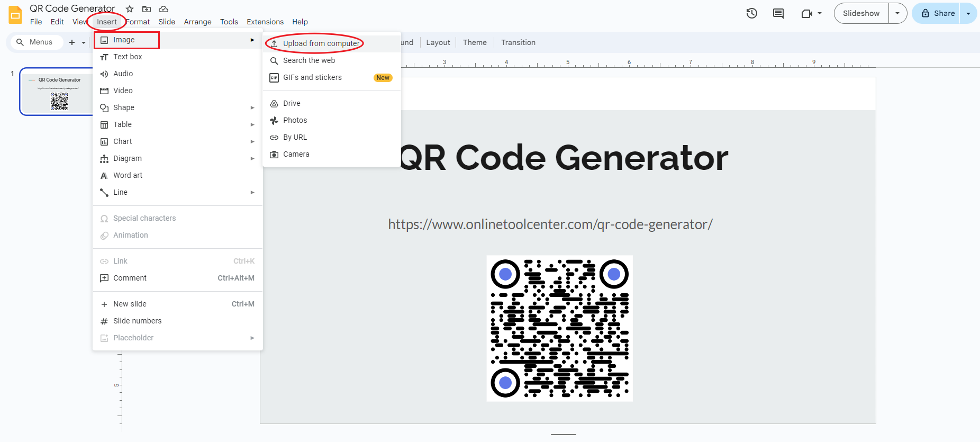
Task: Click the move to folder icon
Action: (x=147, y=9)
